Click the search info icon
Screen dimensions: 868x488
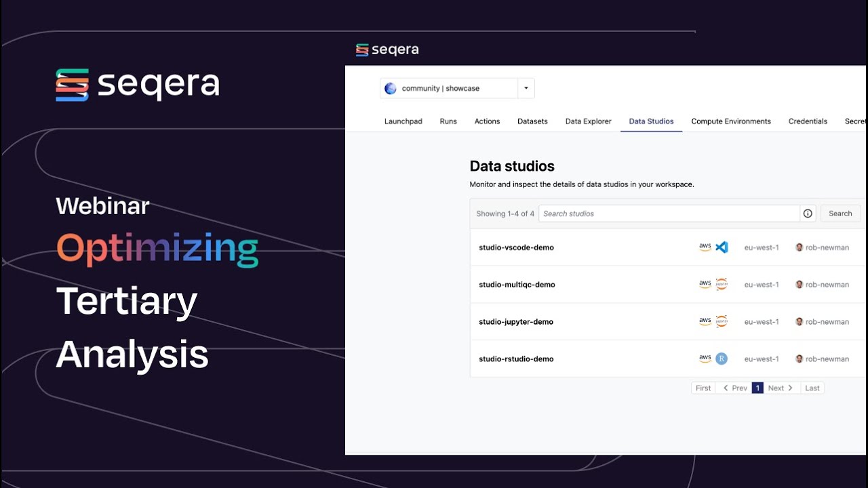pyautogui.click(x=808, y=213)
